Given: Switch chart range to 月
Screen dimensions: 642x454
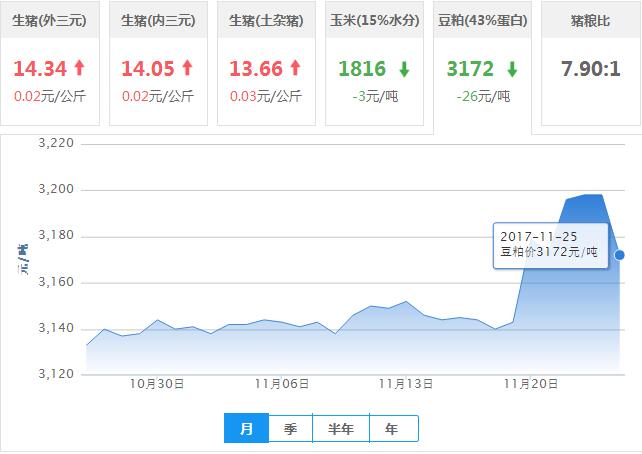Looking at the screenshot, I should [x=246, y=428].
